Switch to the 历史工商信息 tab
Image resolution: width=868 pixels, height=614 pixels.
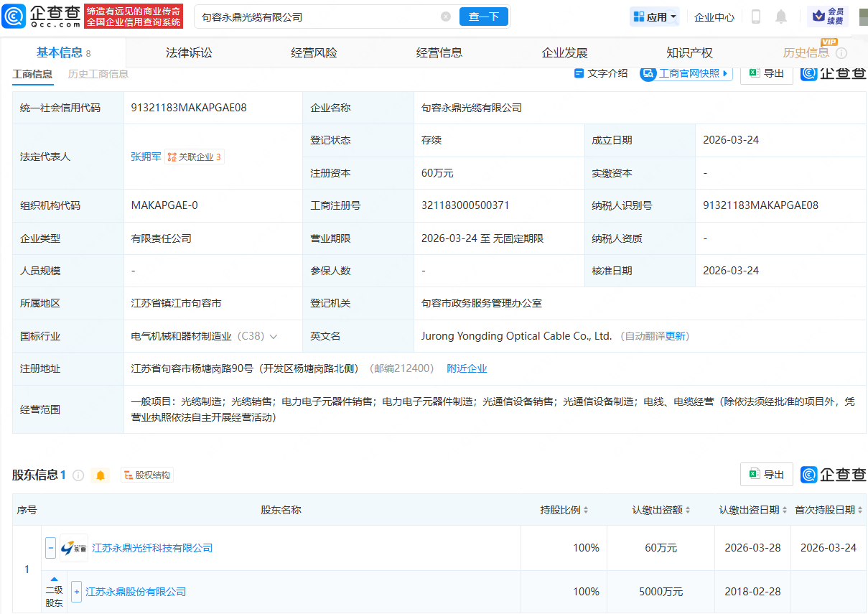(x=97, y=73)
